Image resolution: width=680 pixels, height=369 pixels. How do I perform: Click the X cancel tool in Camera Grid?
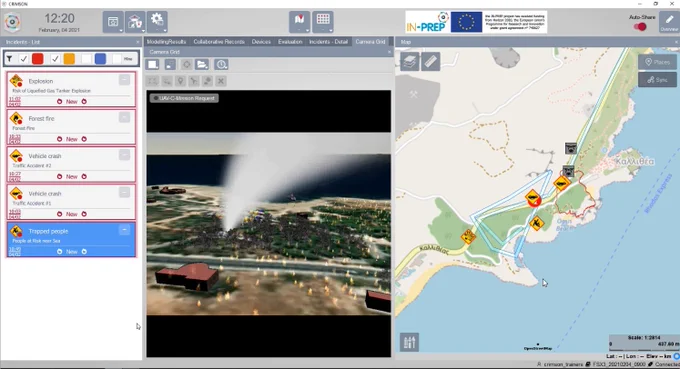point(221,81)
